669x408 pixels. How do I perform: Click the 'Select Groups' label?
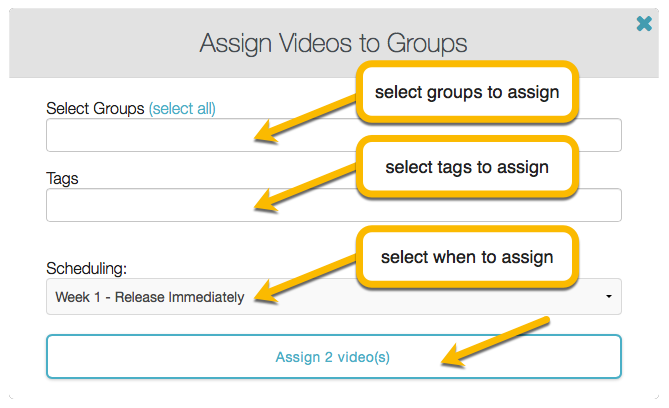coord(95,108)
